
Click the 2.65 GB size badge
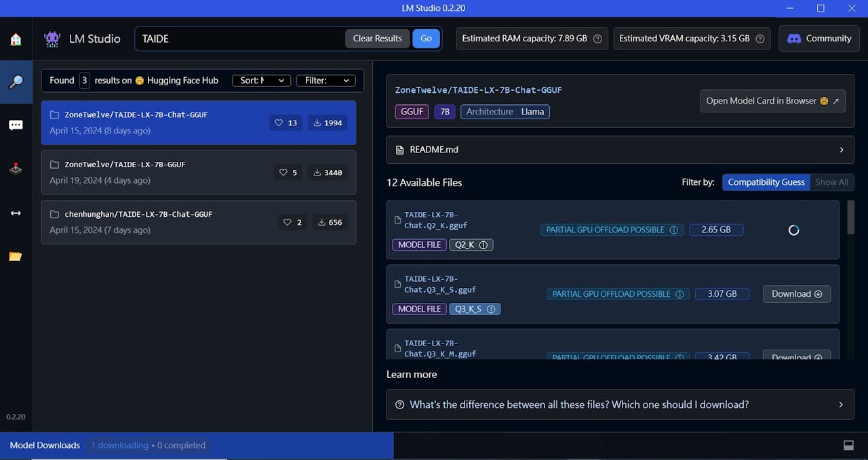(716, 230)
